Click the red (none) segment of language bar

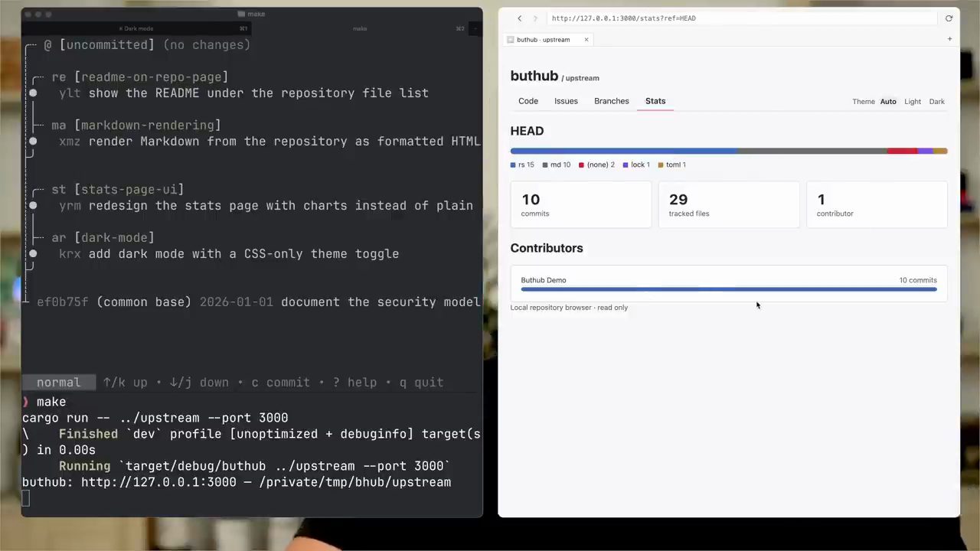click(902, 152)
